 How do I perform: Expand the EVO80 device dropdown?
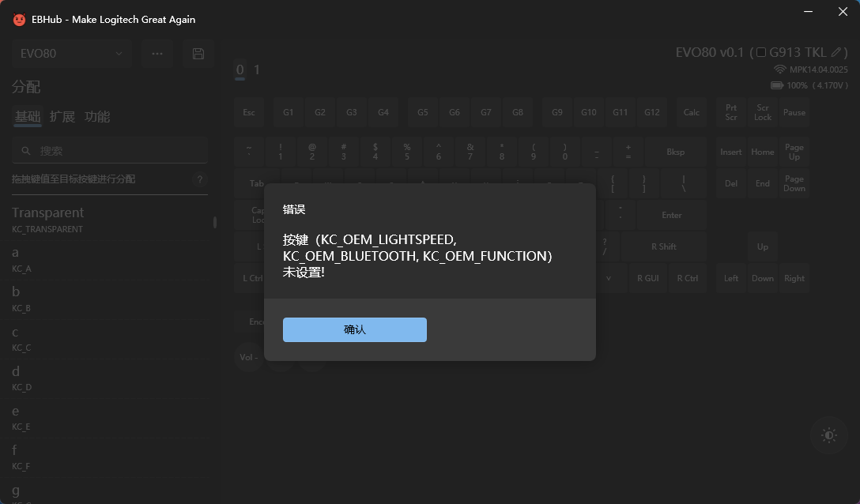[70, 54]
